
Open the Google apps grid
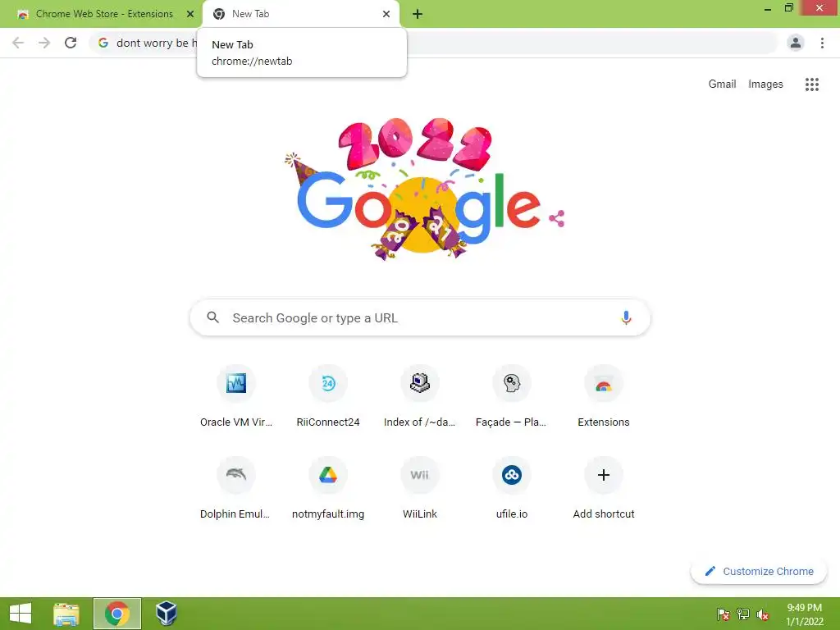click(811, 84)
